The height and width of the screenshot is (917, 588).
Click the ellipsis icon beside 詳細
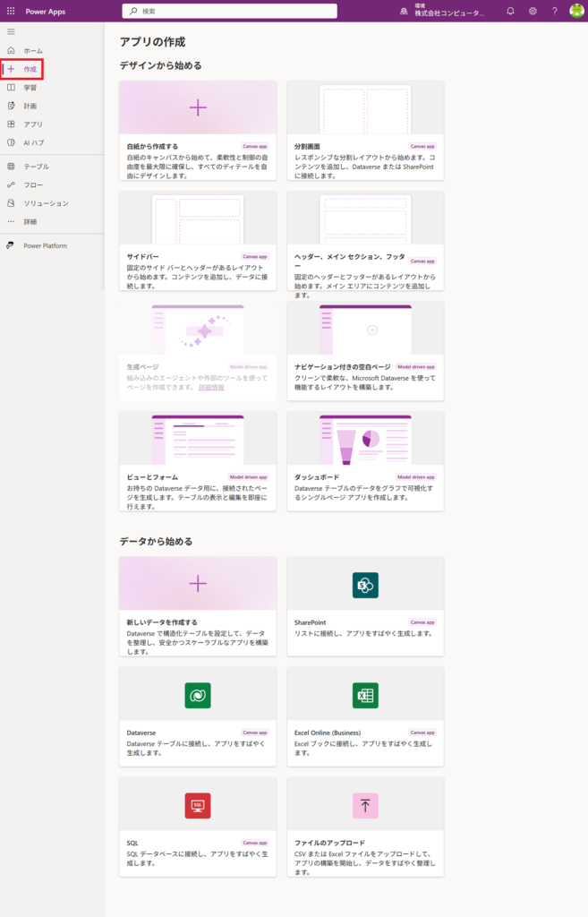(x=11, y=222)
